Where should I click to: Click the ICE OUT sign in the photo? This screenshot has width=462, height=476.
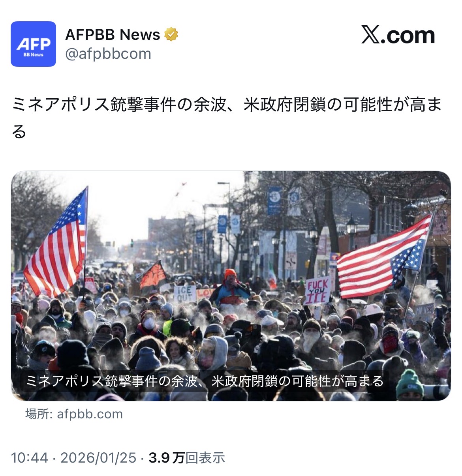point(185,294)
